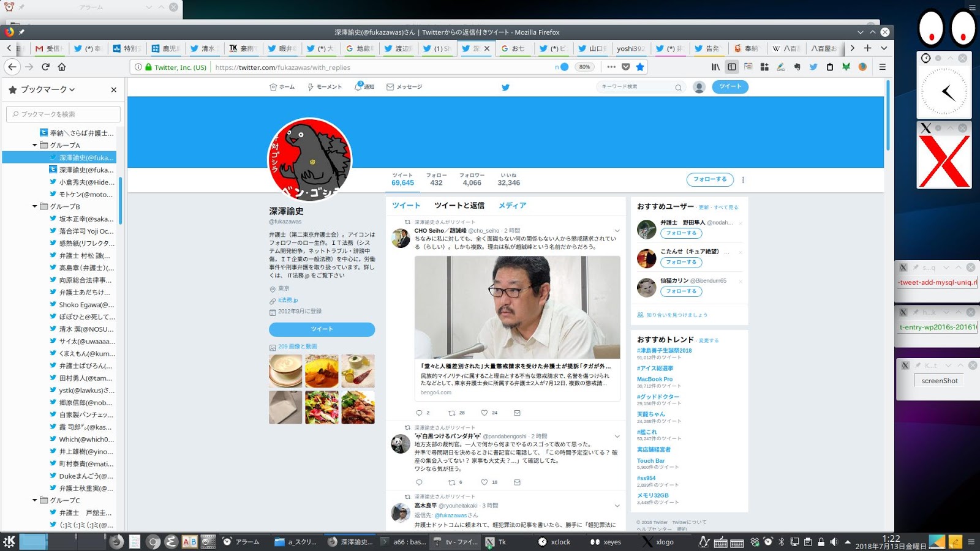The image size is (980, 551).
Task: Open ブックマーク sidebar switcher dropdown
Action: click(48, 89)
